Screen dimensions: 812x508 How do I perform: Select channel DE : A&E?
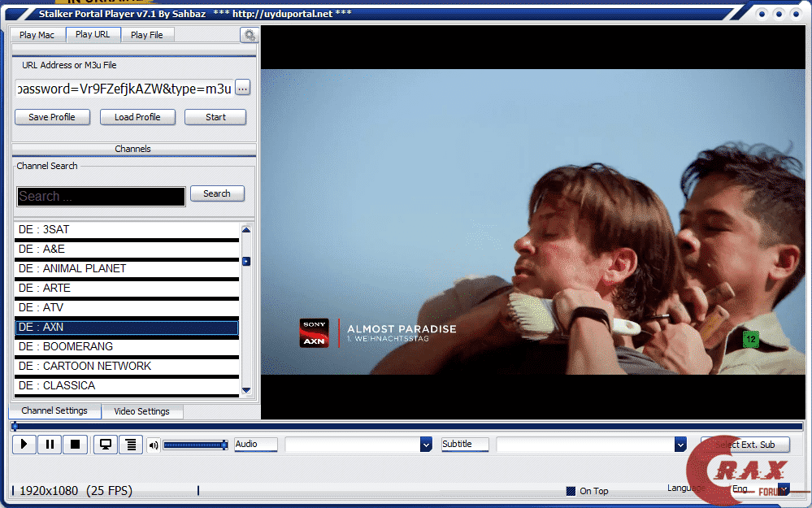coord(127,249)
